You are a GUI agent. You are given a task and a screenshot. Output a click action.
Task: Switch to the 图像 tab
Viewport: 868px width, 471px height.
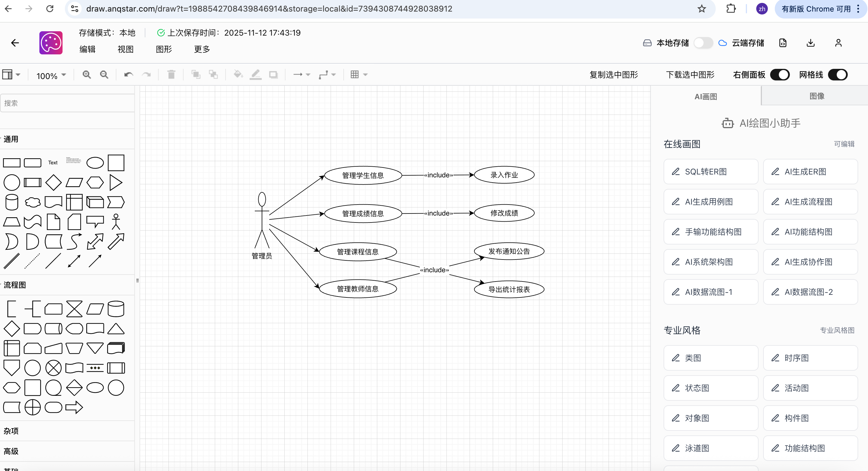(816, 96)
